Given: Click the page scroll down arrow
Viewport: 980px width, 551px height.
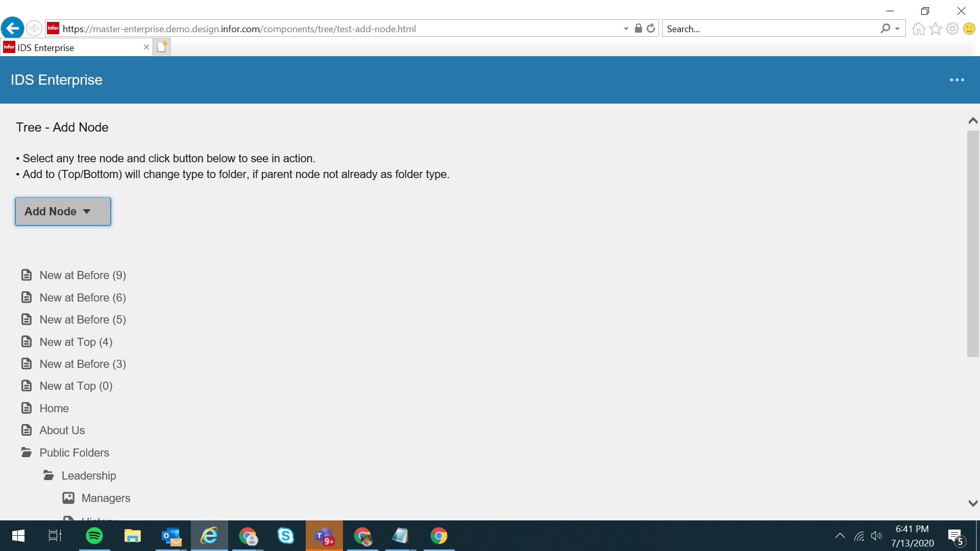Looking at the screenshot, I should click(973, 503).
